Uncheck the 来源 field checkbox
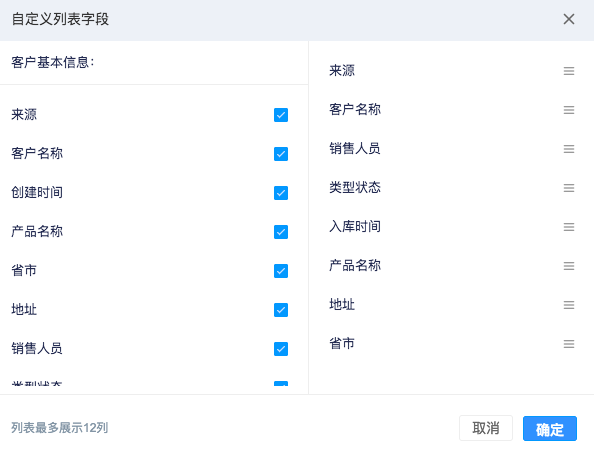Screen dimensions: 594x453 tap(281, 115)
